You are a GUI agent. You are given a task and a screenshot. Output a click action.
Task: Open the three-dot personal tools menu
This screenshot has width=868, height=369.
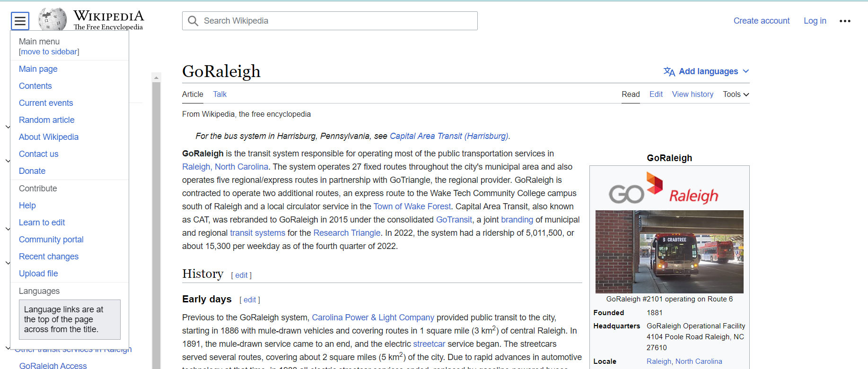tap(845, 21)
